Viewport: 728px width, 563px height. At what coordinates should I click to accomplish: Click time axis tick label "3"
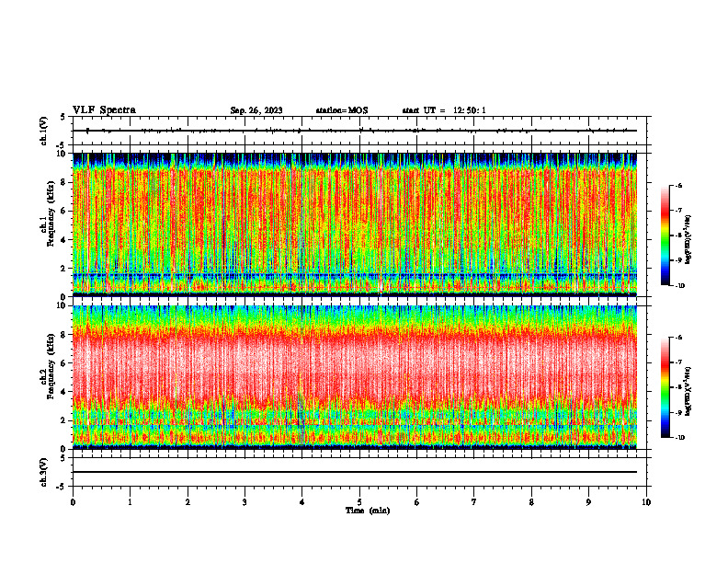[x=245, y=502]
